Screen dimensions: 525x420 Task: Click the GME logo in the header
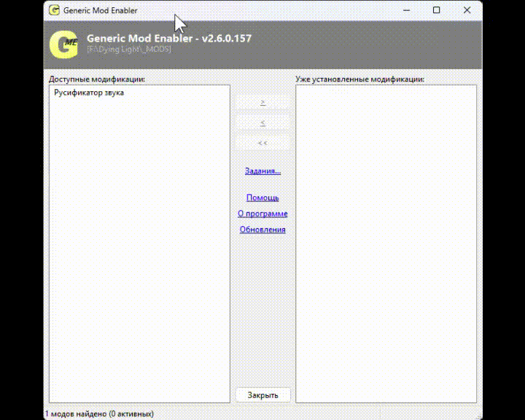(63, 44)
